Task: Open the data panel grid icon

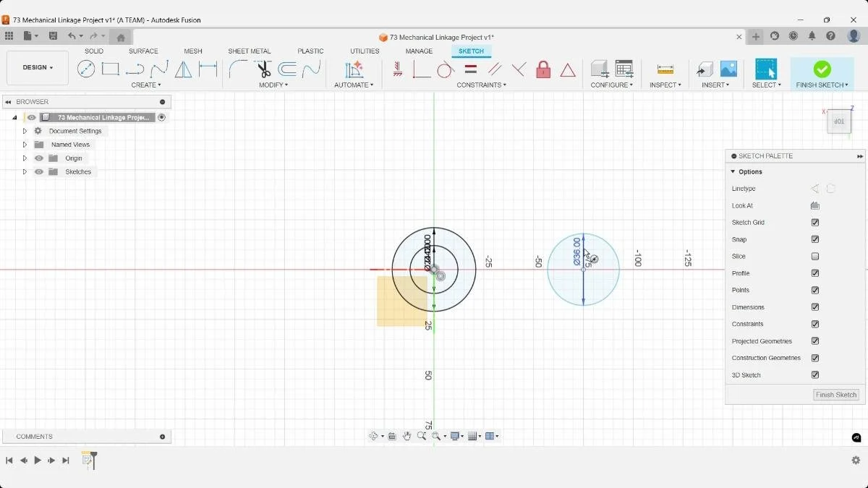Action: (x=9, y=36)
